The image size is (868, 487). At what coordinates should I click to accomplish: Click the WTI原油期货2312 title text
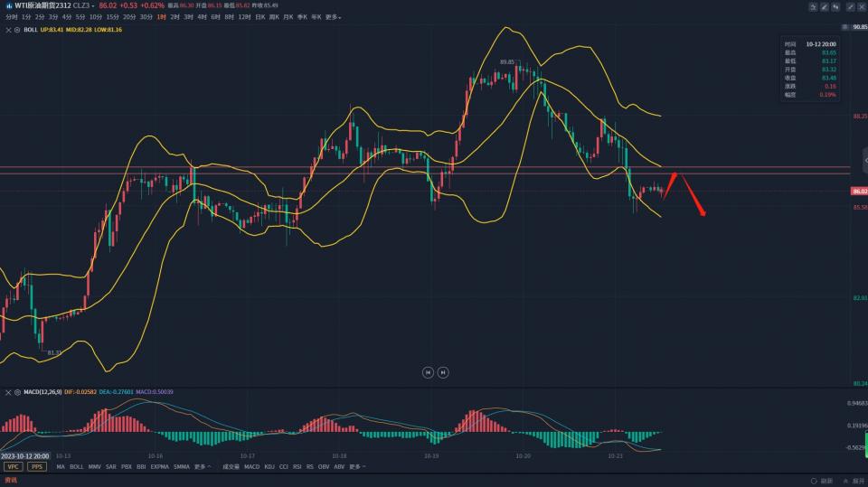click(x=42, y=5)
